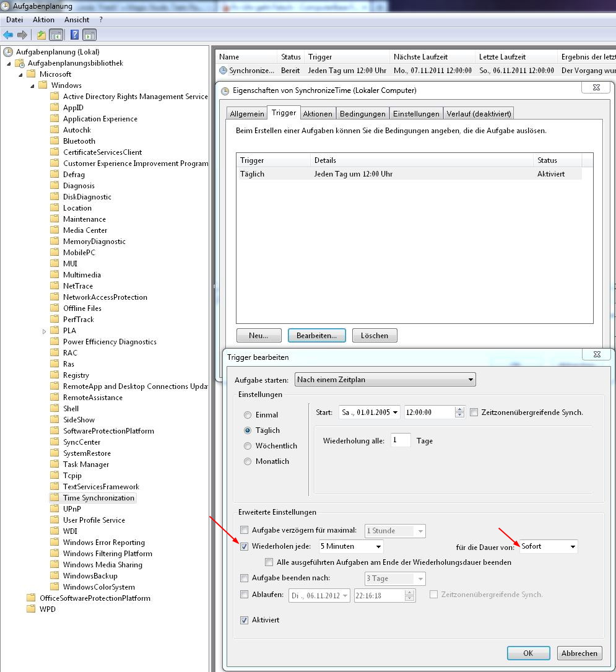Click the Bluetooth folder icon
Screen dimensions: 616x672
point(54,141)
